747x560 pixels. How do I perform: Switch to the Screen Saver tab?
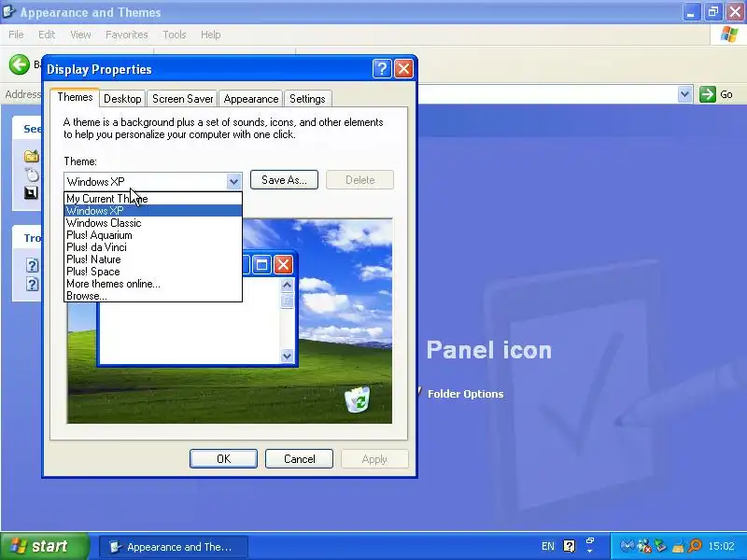tap(182, 99)
